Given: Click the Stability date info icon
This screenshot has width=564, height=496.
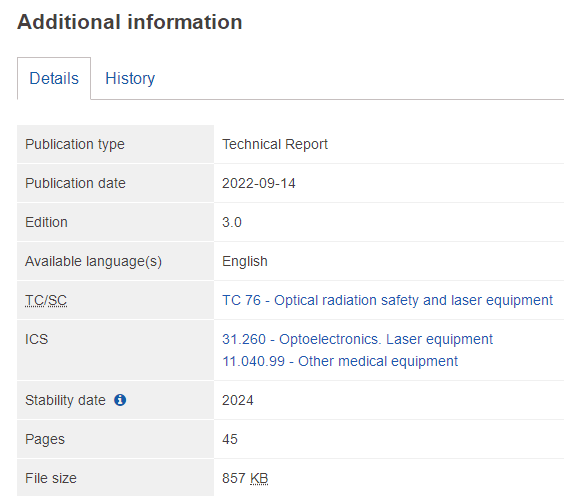Looking at the screenshot, I should tap(120, 400).
